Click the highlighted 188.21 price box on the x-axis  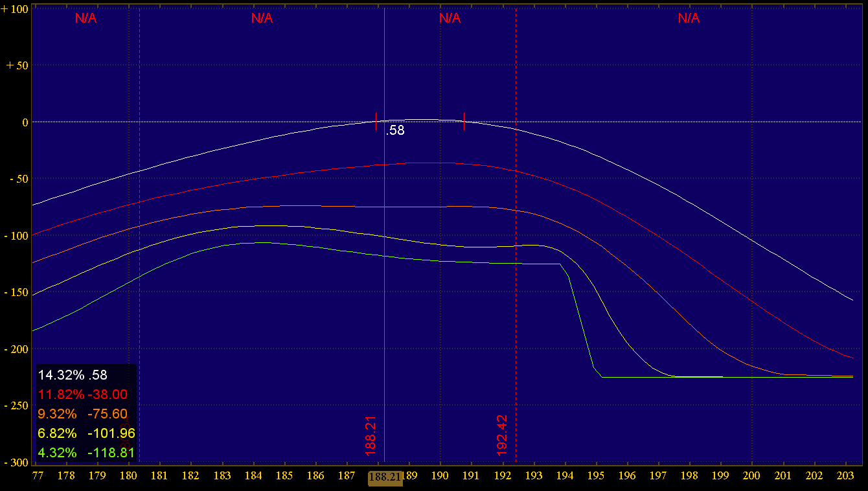385,477
